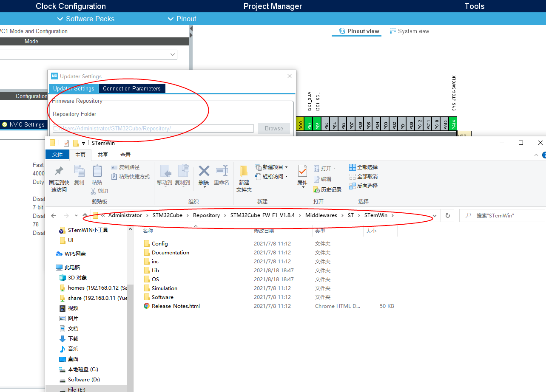Click Invert Selection in ribbon
The image size is (546, 392).
[x=363, y=186]
